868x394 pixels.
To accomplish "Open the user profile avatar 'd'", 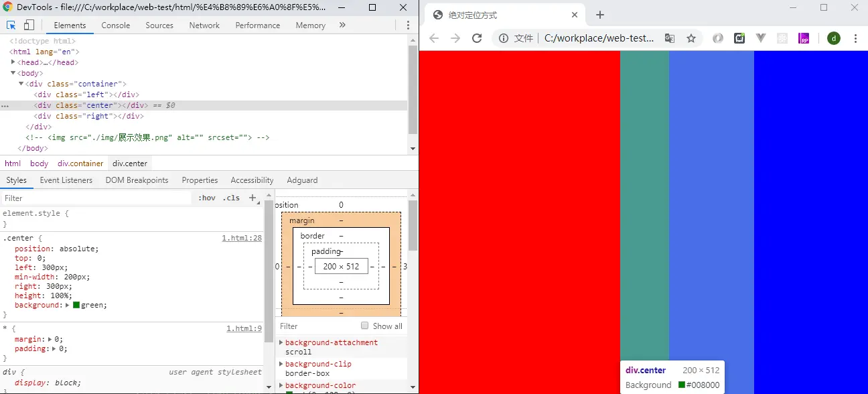I will click(x=834, y=38).
